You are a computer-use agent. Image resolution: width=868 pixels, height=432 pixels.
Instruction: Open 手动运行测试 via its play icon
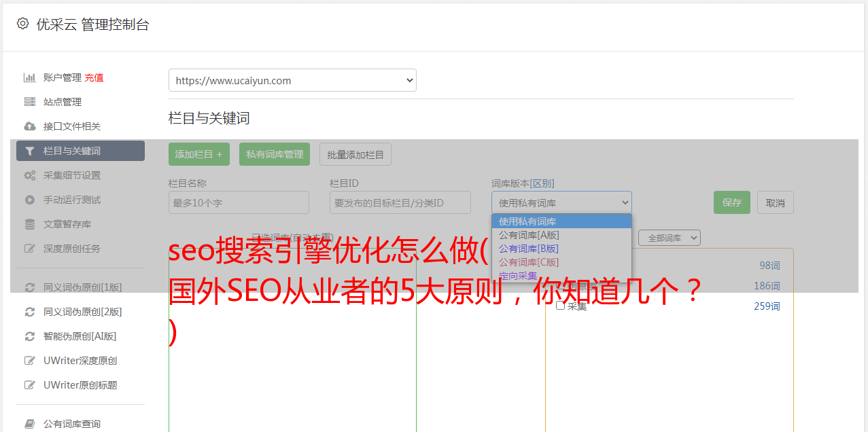click(x=29, y=200)
